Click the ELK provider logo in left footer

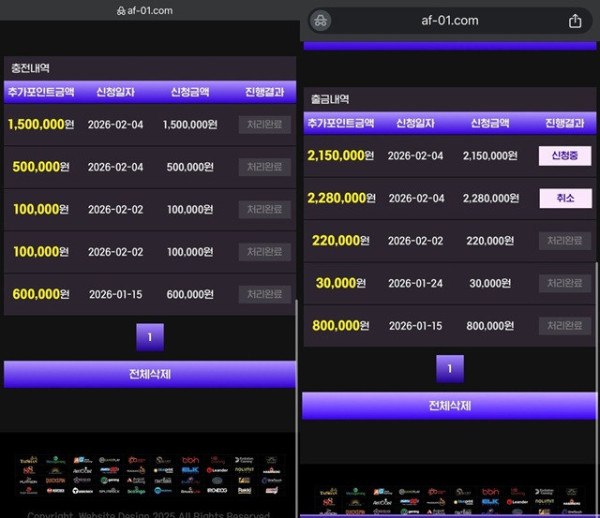[x=190, y=470]
